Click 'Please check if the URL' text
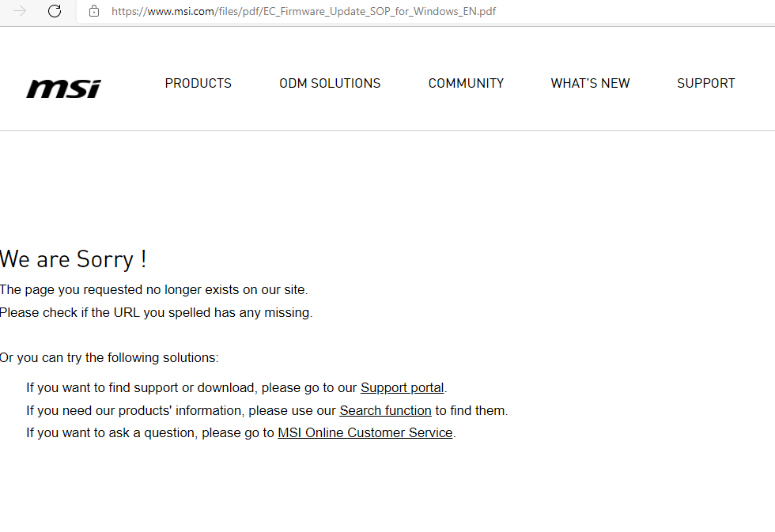Viewport: 775px width, 532px height. [x=157, y=313]
